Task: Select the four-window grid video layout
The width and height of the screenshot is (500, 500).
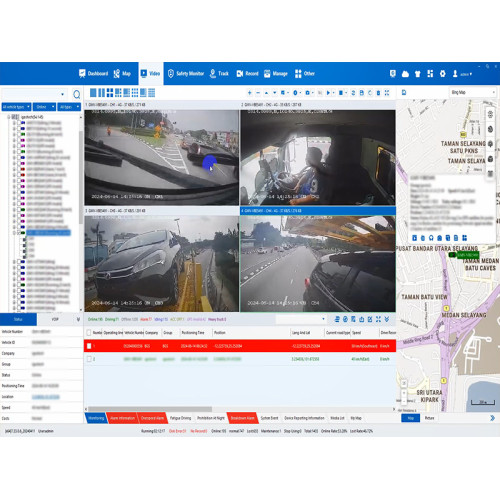Action: [110, 93]
